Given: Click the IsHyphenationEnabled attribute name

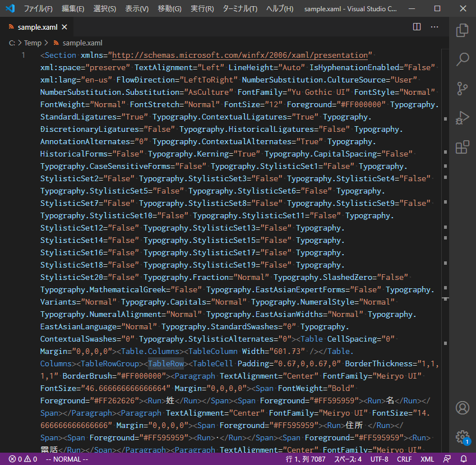Looking at the screenshot, I should coord(354,67).
